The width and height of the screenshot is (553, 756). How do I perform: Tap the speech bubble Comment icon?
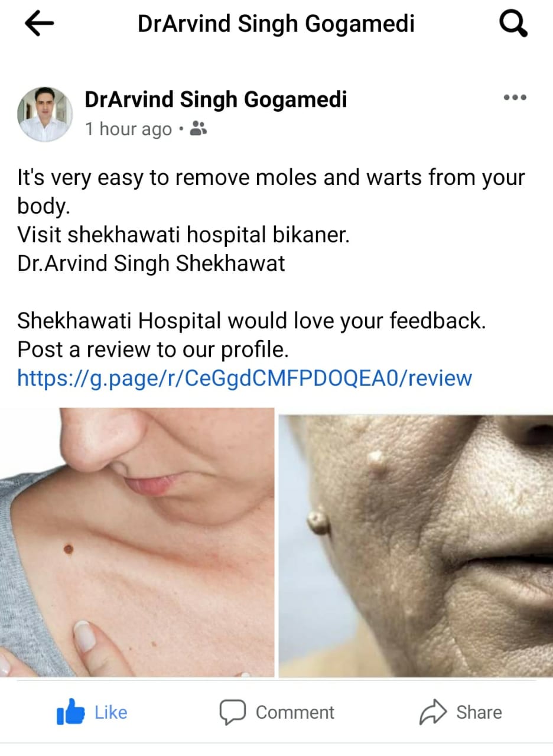pyautogui.click(x=232, y=713)
